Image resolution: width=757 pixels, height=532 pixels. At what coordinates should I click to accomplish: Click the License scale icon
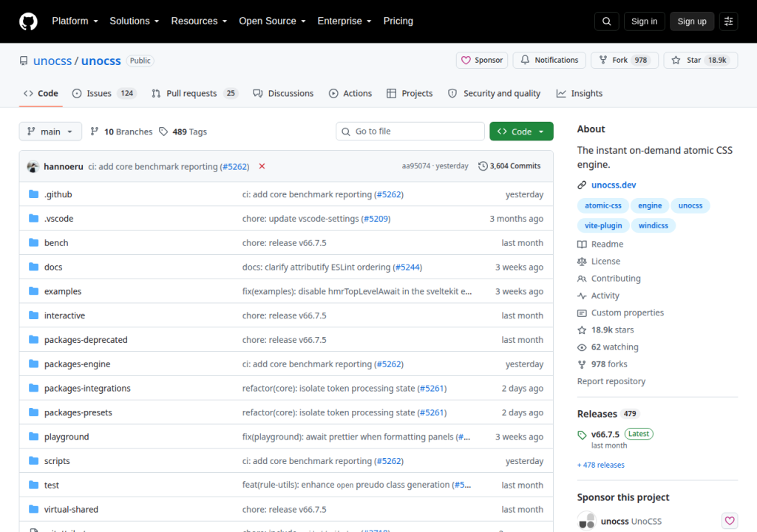[x=582, y=261]
